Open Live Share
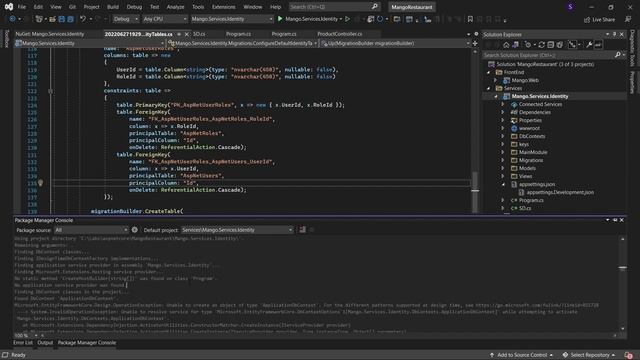The image size is (640, 360). coord(599,19)
